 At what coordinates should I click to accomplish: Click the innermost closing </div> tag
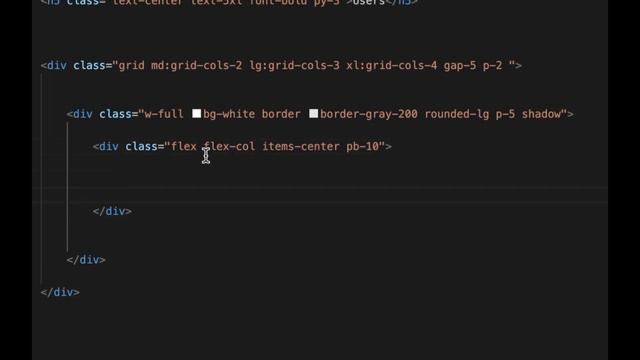tap(112, 211)
